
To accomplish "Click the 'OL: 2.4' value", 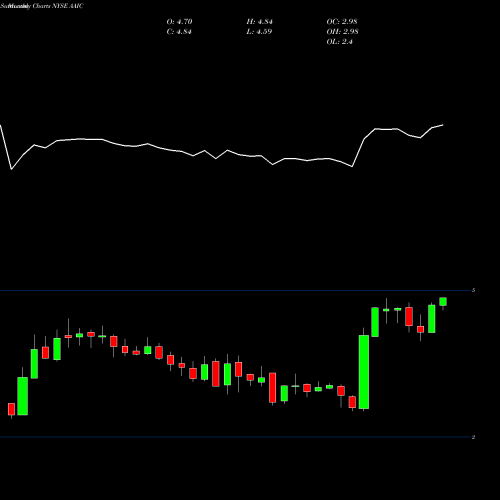I will coord(340,42).
